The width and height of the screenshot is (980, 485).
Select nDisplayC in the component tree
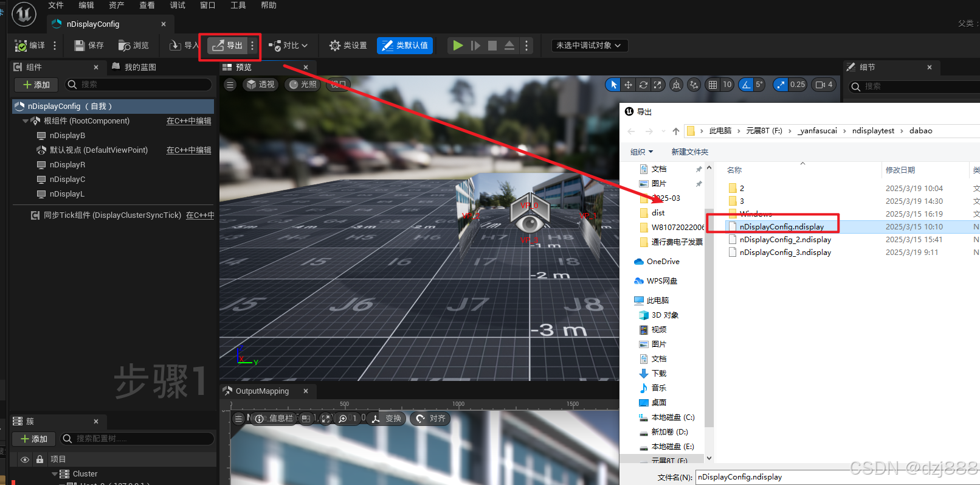[67, 180]
